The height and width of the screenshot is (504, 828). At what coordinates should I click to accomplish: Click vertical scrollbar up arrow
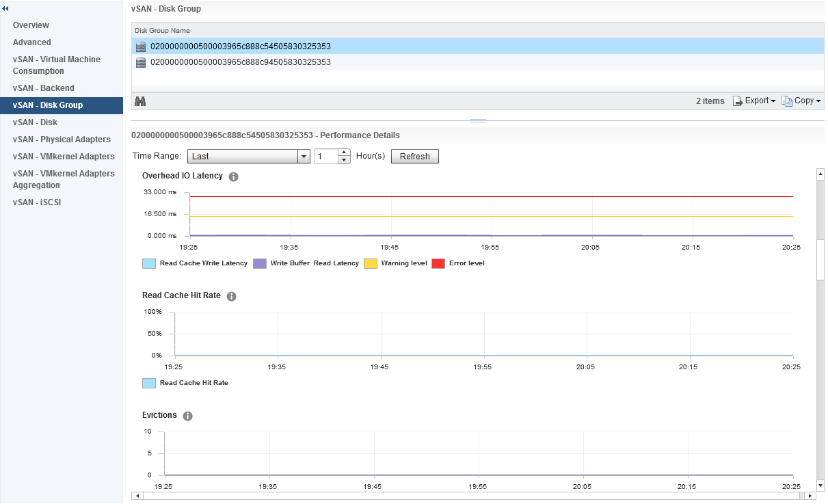[x=820, y=174]
